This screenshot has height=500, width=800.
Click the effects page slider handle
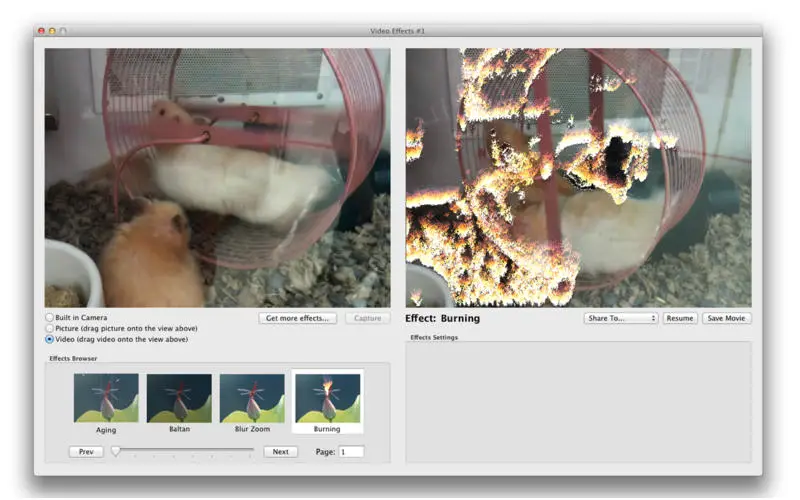(x=116, y=451)
